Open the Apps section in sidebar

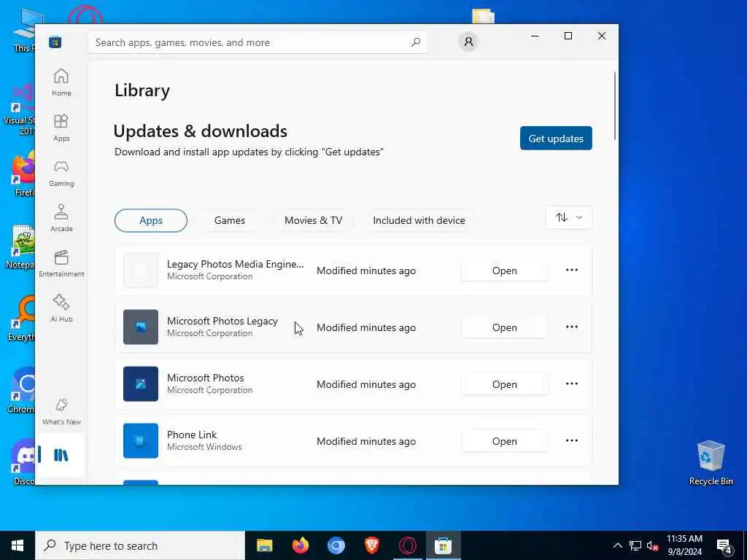[61, 128]
